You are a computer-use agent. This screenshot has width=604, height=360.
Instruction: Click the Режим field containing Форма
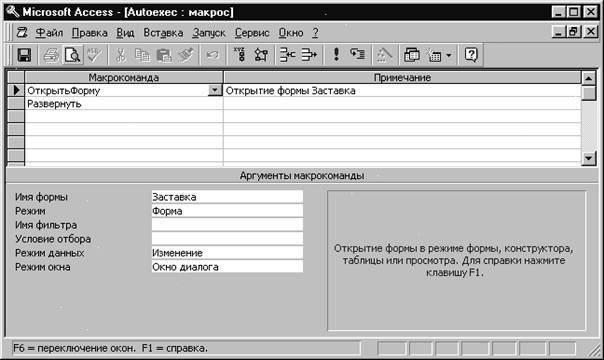[227, 211]
